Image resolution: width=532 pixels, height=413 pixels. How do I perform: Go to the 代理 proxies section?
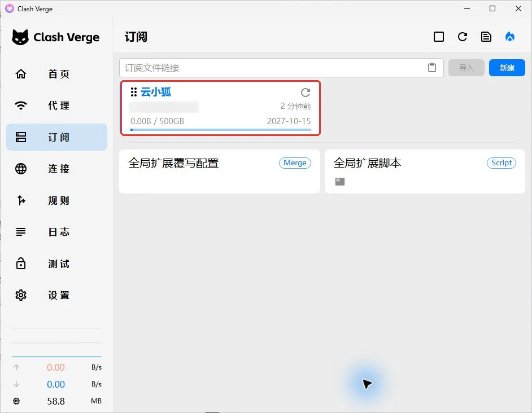(x=56, y=106)
